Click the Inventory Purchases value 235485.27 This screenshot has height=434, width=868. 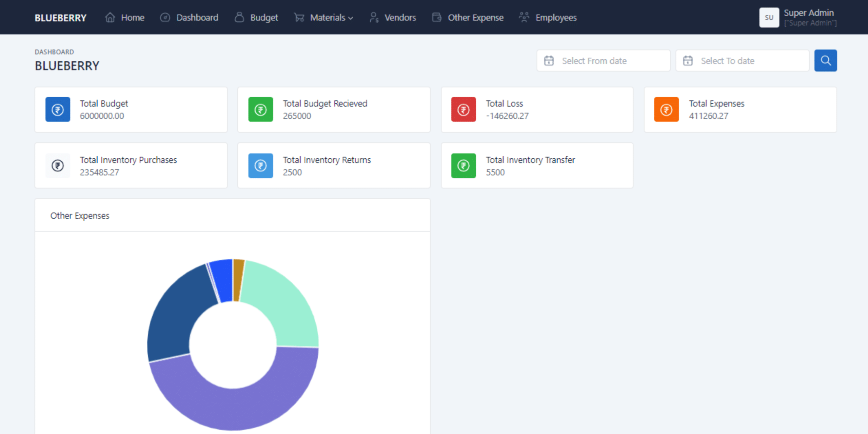pos(100,172)
